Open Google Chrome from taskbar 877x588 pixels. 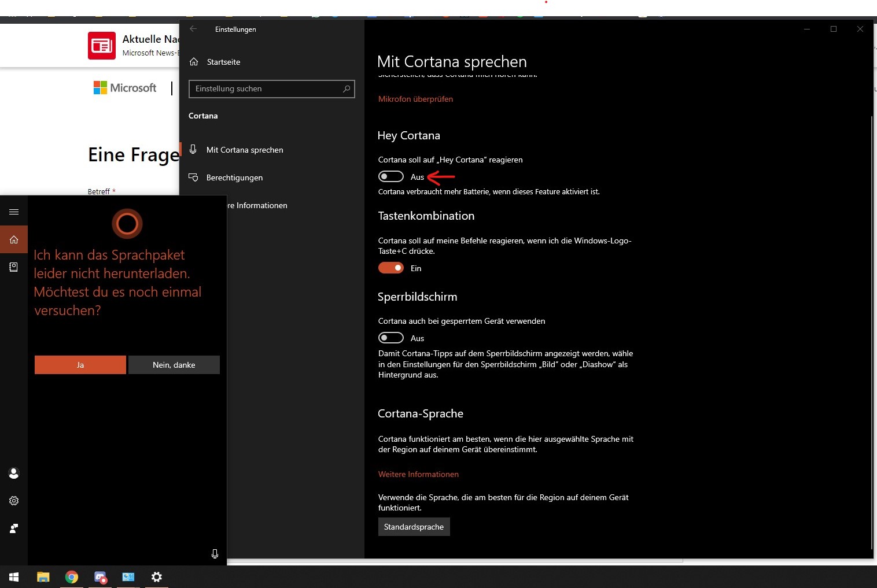pos(72,577)
